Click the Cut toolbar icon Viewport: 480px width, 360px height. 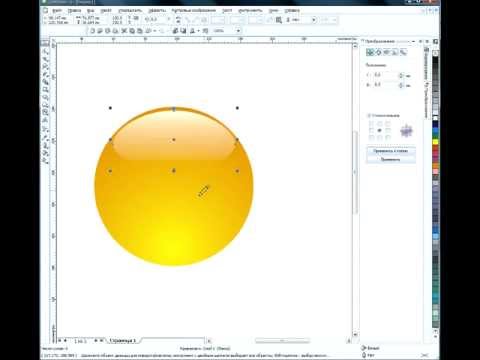tap(124, 31)
